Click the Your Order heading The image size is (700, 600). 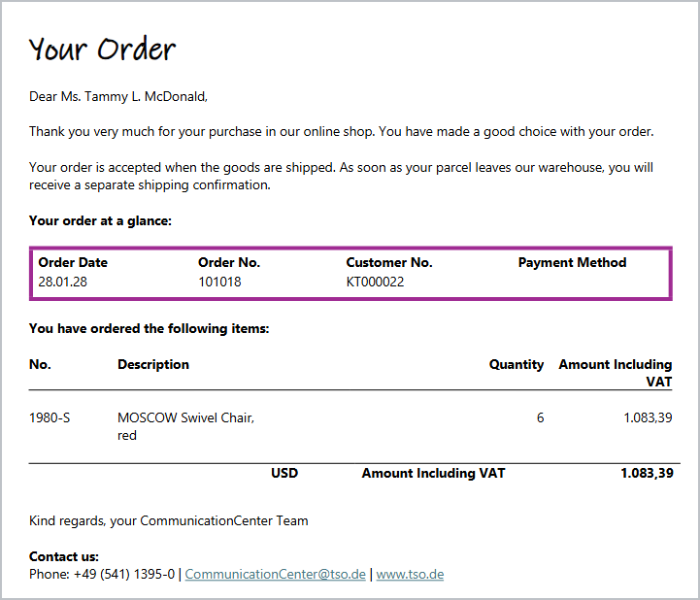(x=102, y=49)
